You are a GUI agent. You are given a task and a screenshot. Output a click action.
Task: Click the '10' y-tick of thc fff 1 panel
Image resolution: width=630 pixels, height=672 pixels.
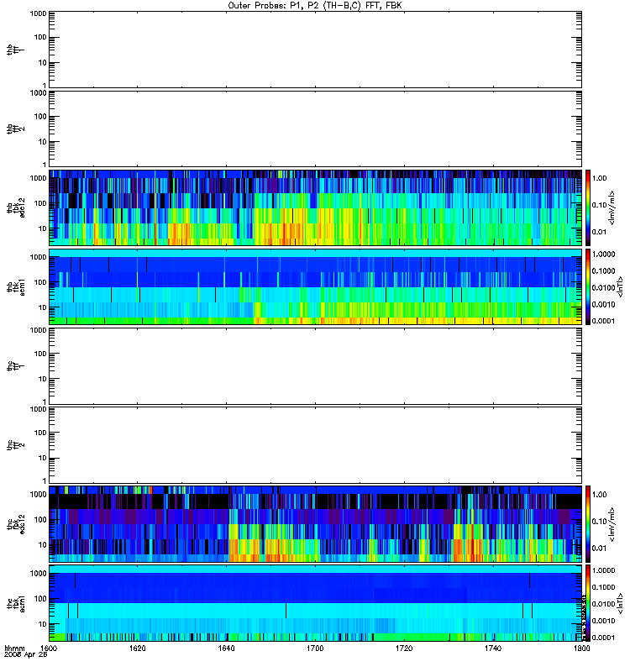pos(43,379)
